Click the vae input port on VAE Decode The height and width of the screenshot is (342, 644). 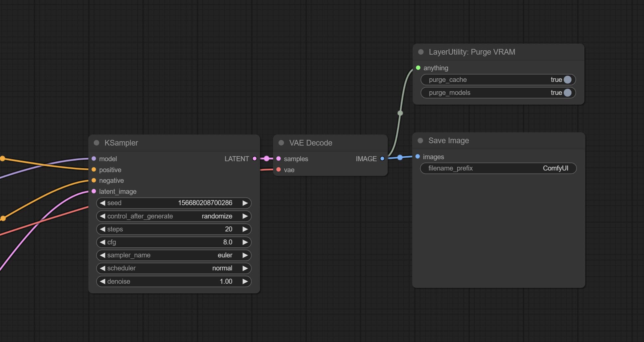pyautogui.click(x=279, y=170)
